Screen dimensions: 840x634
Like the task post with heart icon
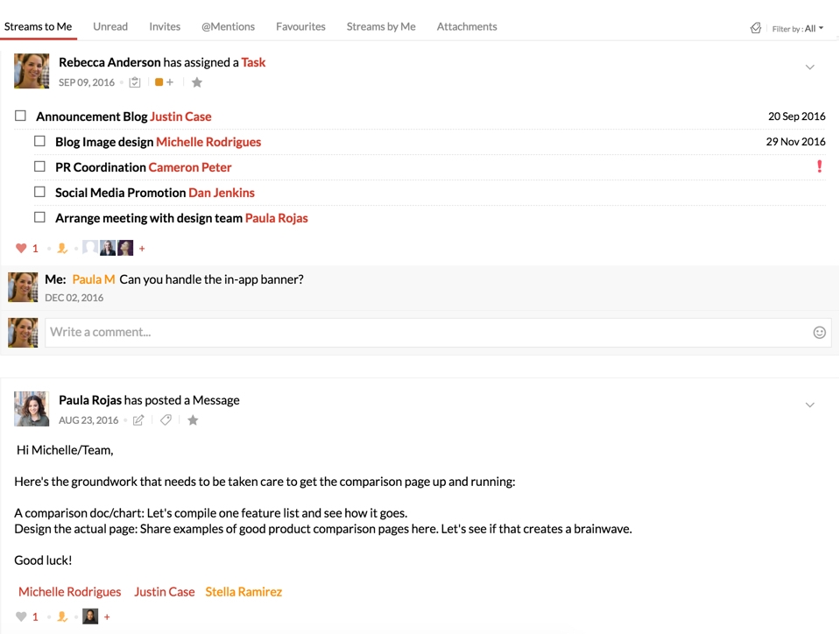click(x=22, y=249)
